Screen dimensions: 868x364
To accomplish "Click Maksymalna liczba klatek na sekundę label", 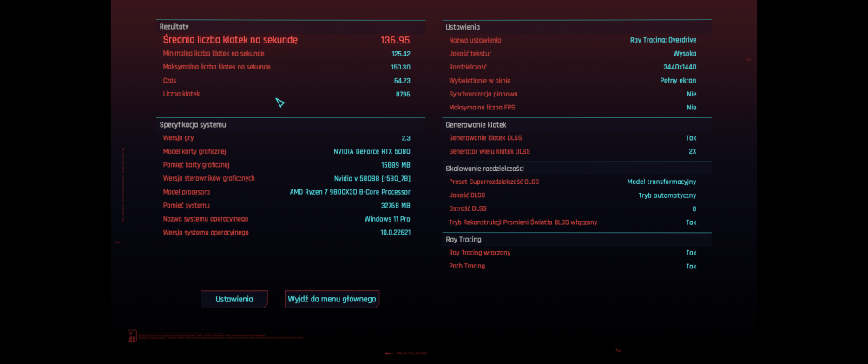I will (216, 67).
